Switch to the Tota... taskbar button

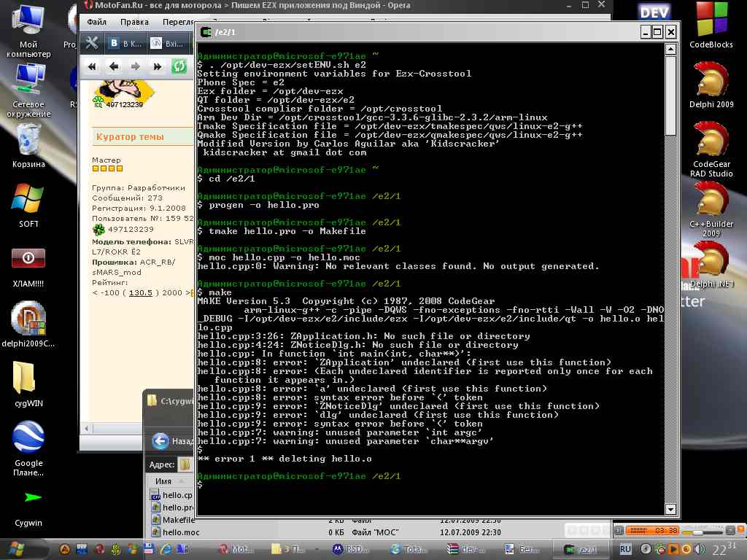(x=409, y=549)
